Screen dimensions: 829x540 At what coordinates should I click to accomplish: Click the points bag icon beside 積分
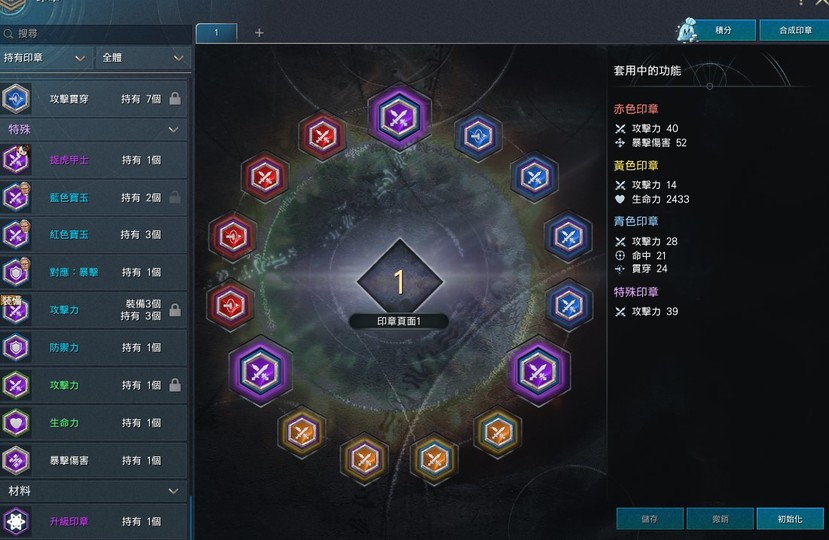pos(687,30)
